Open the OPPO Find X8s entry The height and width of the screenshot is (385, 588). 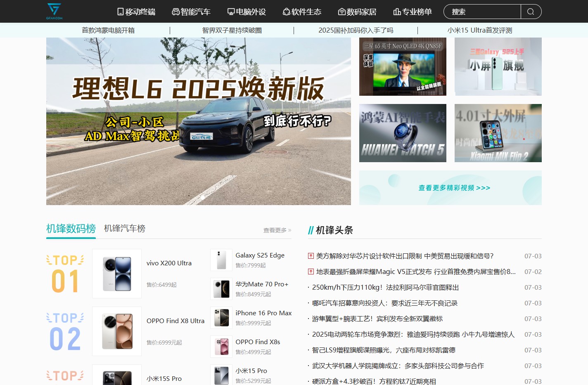pyautogui.click(x=258, y=342)
